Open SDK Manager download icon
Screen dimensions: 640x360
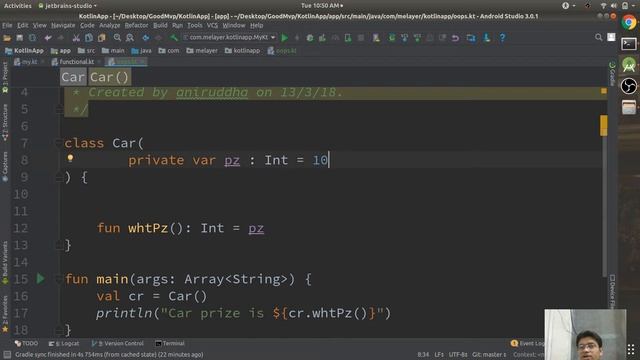click(x=487, y=38)
